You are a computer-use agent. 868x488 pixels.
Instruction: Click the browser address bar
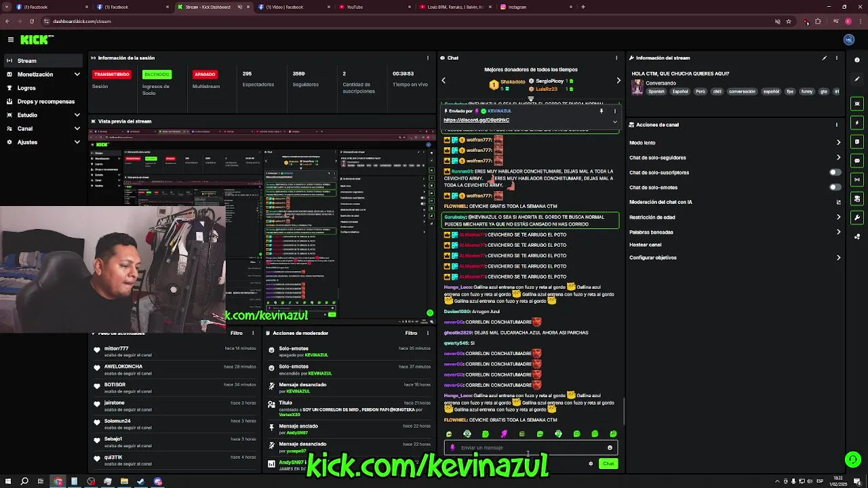407,21
